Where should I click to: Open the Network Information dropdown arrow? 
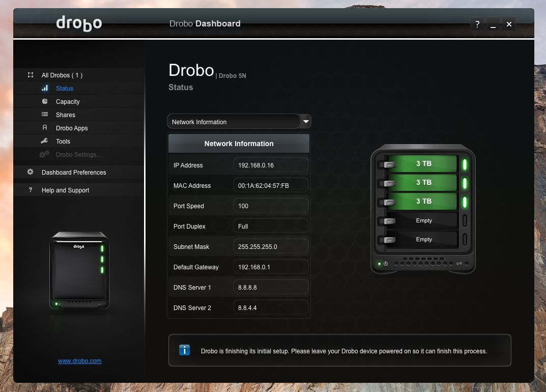click(x=306, y=122)
